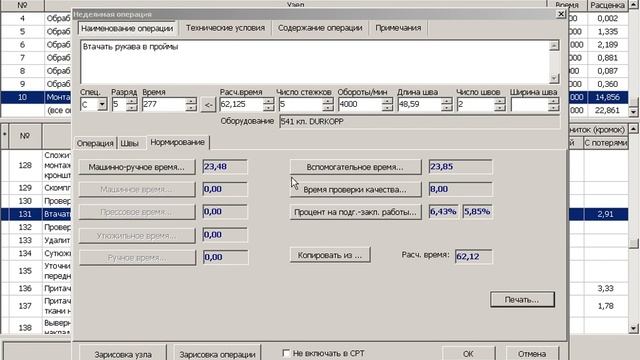The height and width of the screenshot is (360, 640).
Task: Click the Обороты/мин spinner
Action: 387,104
